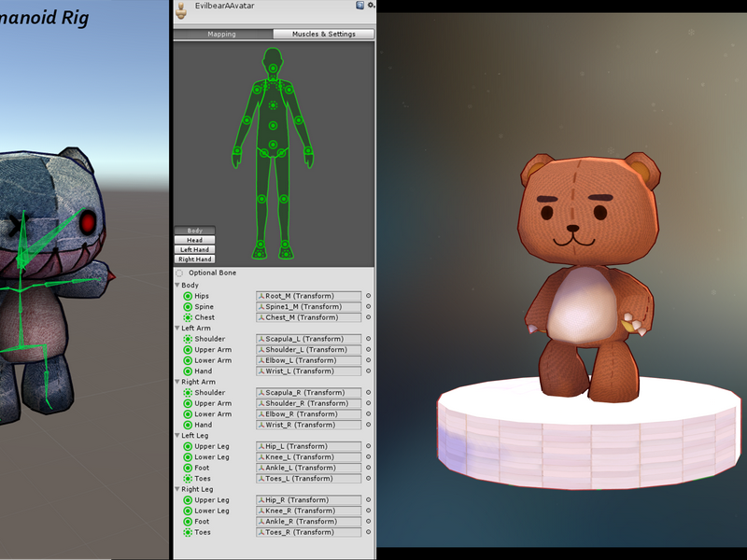
Task: Open object picker for Chest bone
Action: [x=368, y=317]
